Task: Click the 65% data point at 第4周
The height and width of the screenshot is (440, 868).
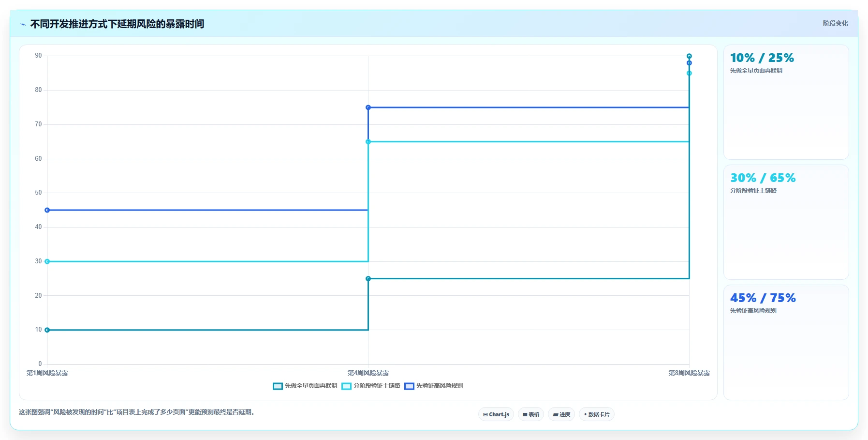Action: 368,142
